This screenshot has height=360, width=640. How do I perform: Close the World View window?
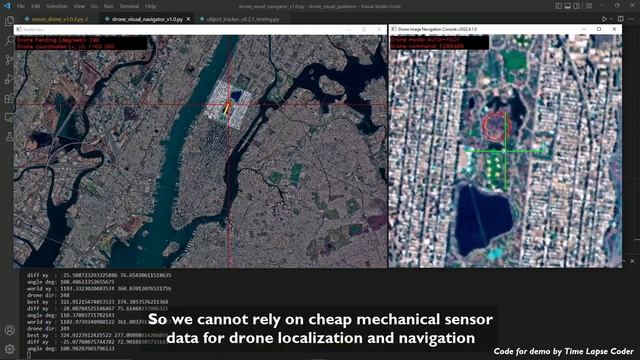[379, 29]
